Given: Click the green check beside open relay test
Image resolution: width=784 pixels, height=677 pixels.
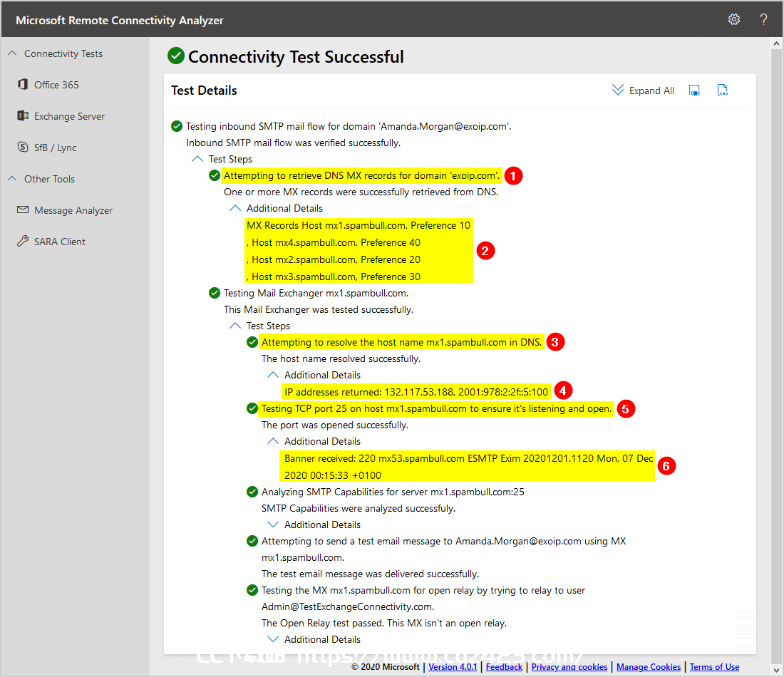Looking at the screenshot, I should (252, 590).
